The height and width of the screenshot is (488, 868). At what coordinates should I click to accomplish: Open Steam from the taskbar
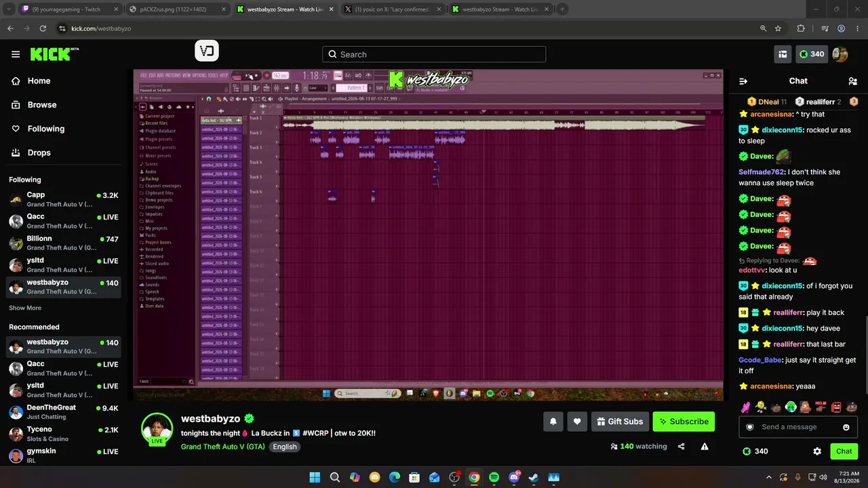tap(534, 477)
